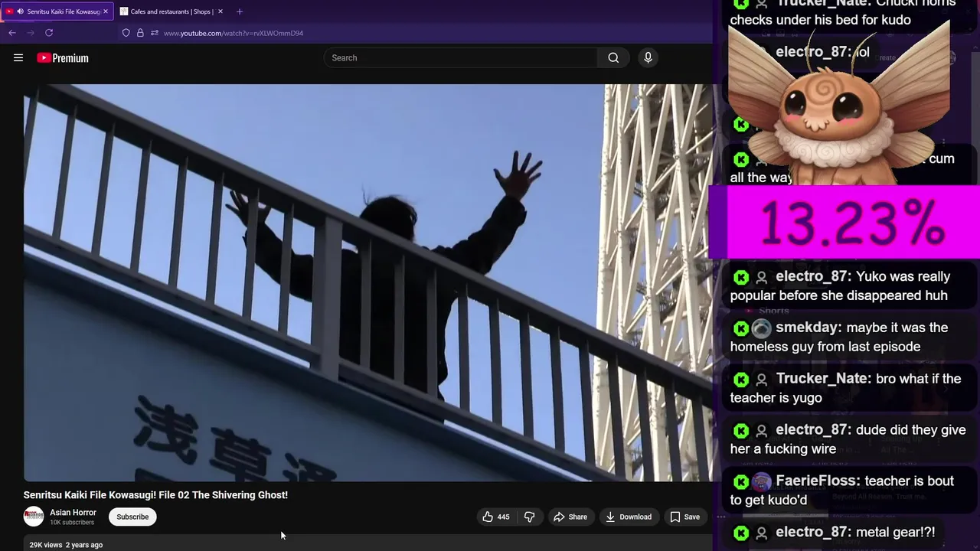
Task: Go back using the browser back arrow
Action: (x=12, y=33)
